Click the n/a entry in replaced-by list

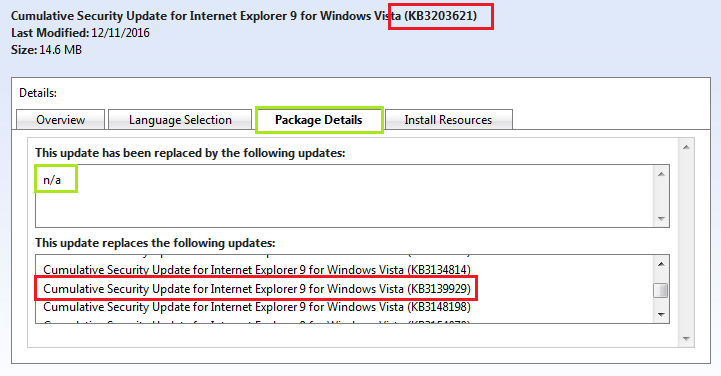[52, 180]
